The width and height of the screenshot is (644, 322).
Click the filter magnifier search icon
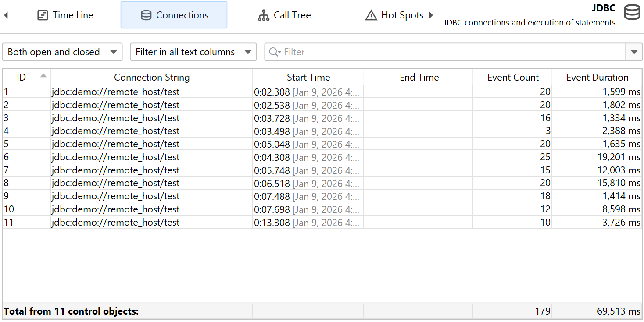click(274, 52)
